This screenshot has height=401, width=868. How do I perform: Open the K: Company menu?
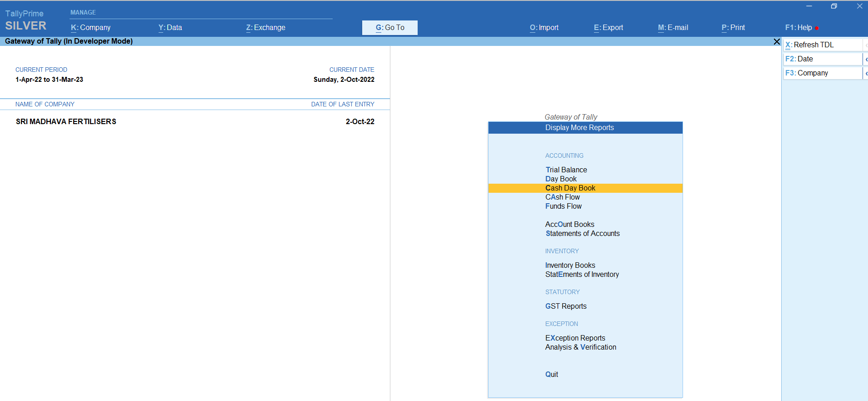(x=90, y=28)
